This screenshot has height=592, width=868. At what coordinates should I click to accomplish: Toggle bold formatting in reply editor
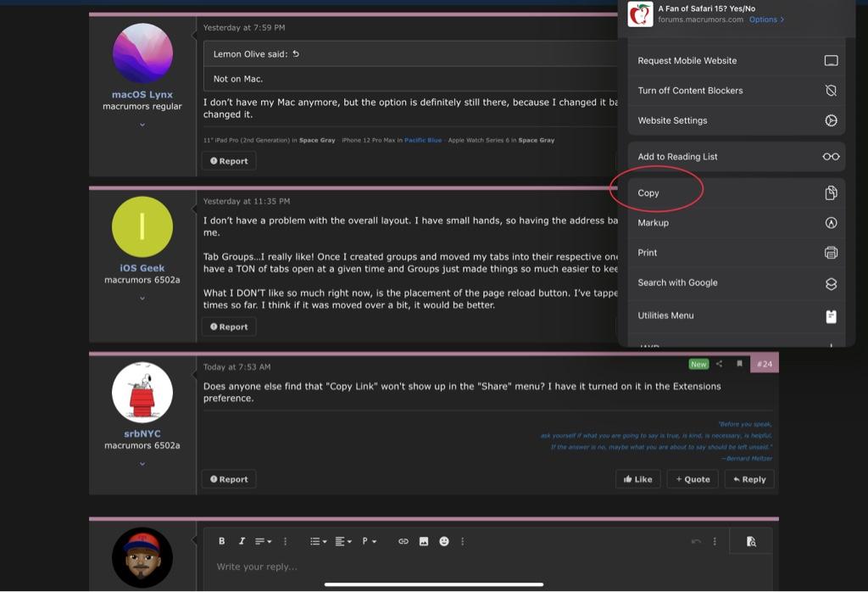[221, 541]
